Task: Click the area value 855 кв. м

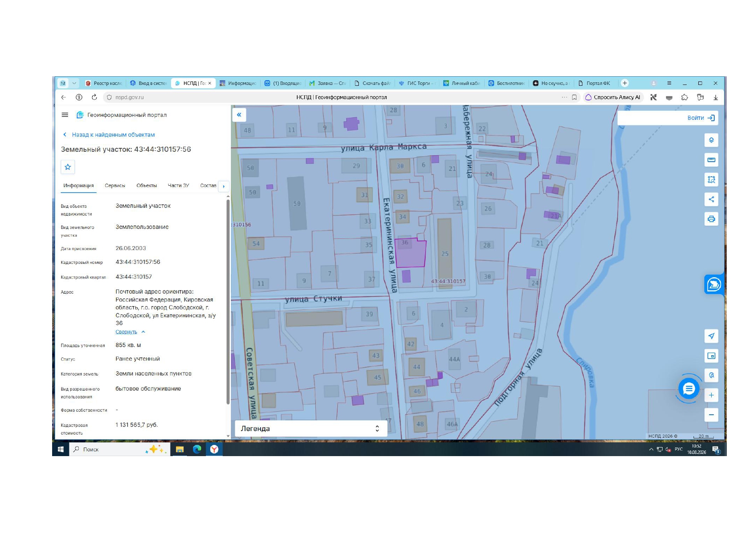Action: (128, 345)
